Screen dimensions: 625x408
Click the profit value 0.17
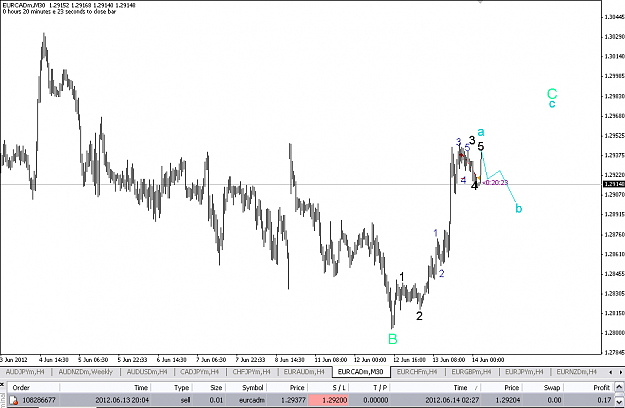tap(604, 400)
